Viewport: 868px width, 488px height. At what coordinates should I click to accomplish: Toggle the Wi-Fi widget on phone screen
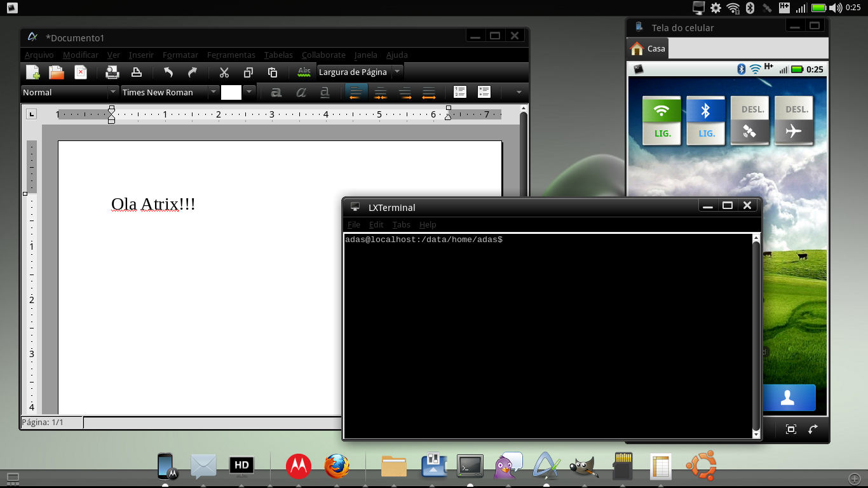[661, 121]
